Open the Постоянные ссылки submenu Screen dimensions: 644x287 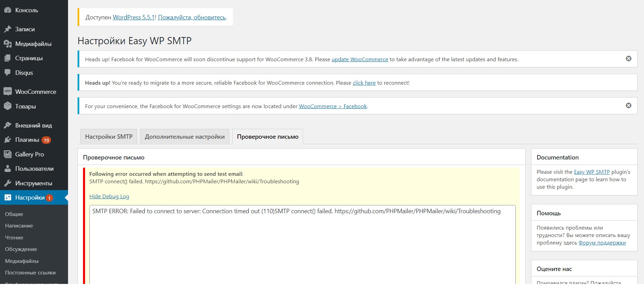point(30,272)
